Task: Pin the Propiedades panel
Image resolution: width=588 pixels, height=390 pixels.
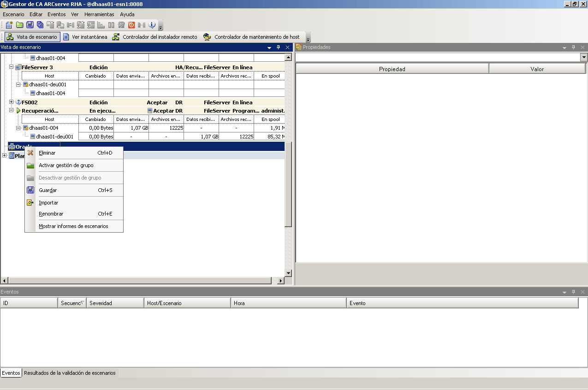Action: [x=574, y=47]
